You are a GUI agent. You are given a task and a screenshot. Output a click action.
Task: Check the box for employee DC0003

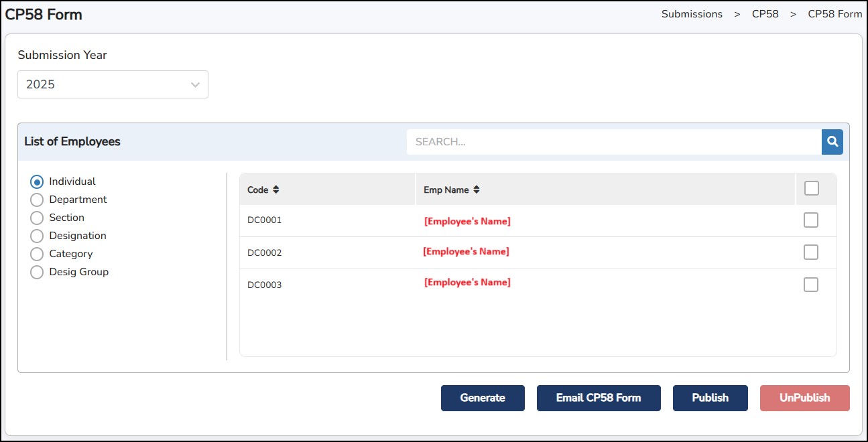[x=811, y=285]
